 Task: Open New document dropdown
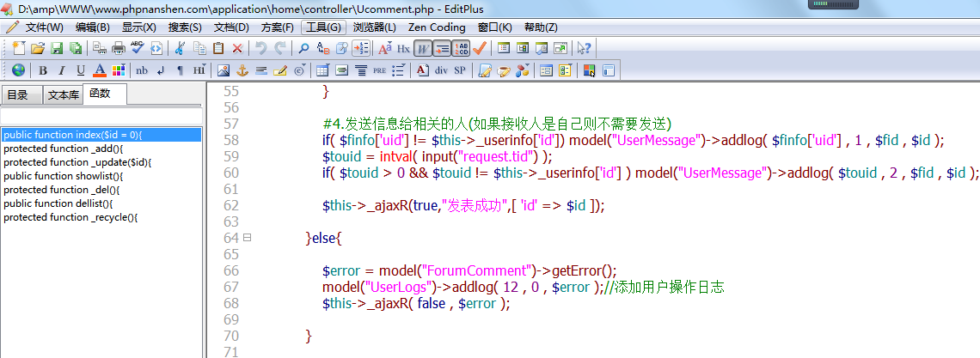[x=19, y=48]
